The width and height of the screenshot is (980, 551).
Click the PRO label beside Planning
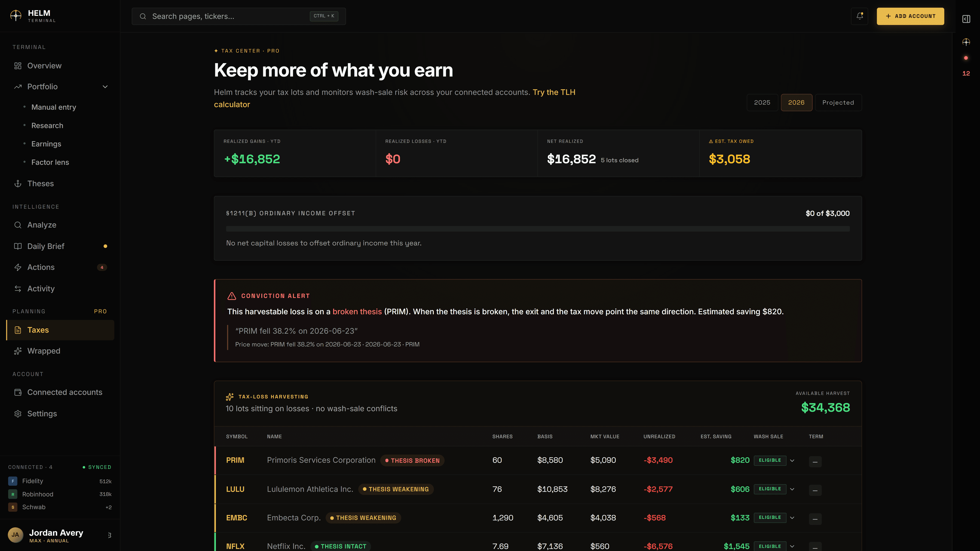[x=100, y=312]
